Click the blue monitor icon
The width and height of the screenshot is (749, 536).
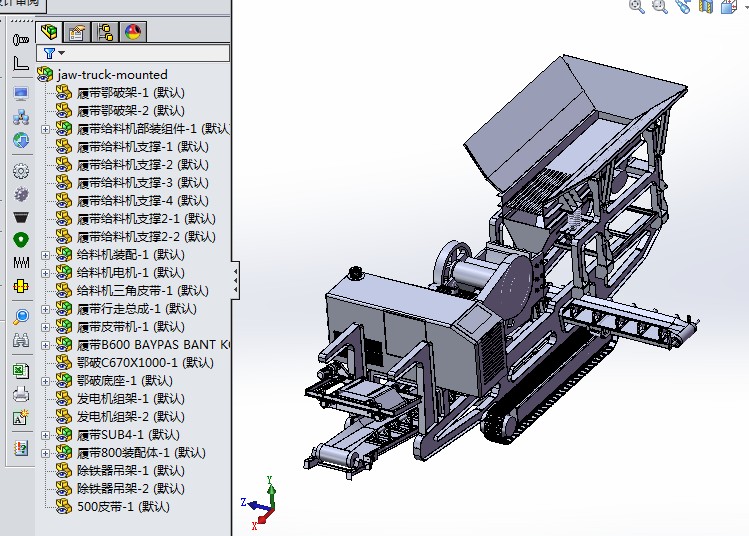[21, 94]
